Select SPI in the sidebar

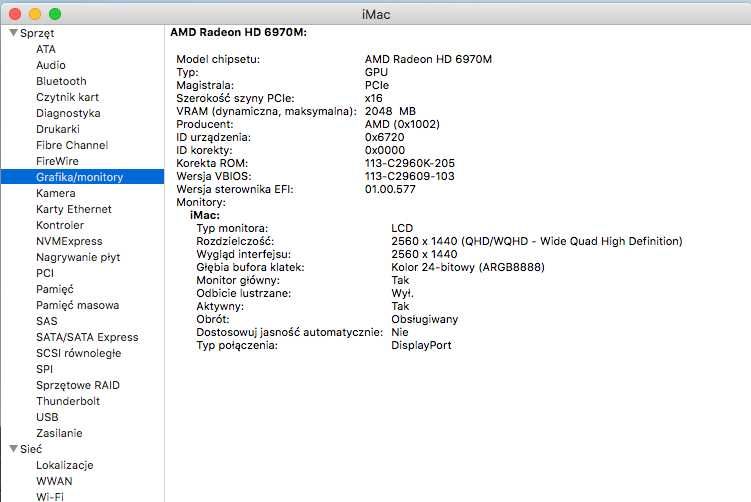[45, 369]
